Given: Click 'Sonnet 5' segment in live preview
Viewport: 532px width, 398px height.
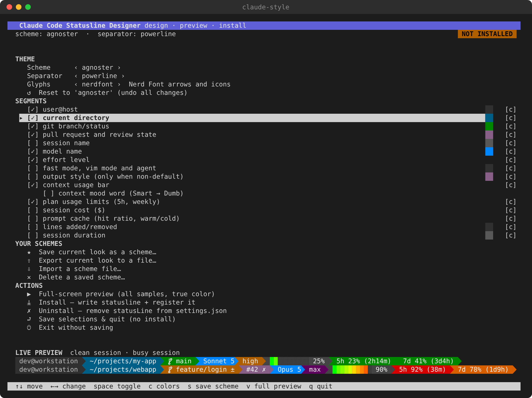Looking at the screenshot, I should (219, 361).
